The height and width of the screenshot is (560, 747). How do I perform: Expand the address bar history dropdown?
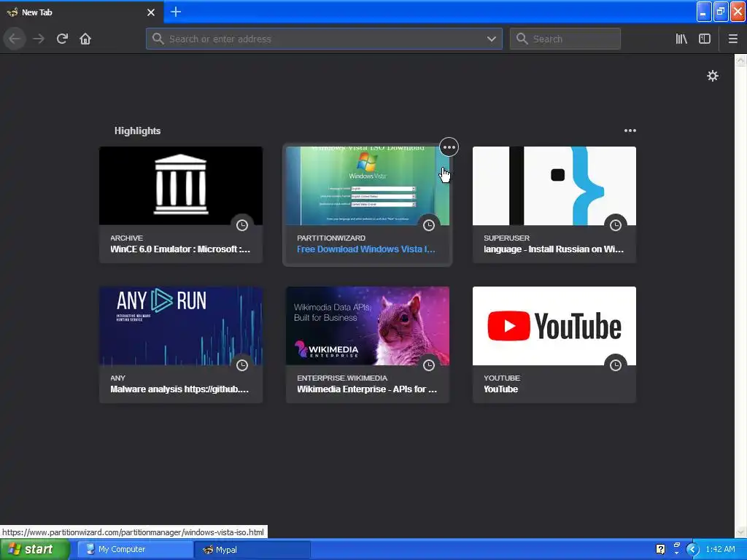point(491,39)
